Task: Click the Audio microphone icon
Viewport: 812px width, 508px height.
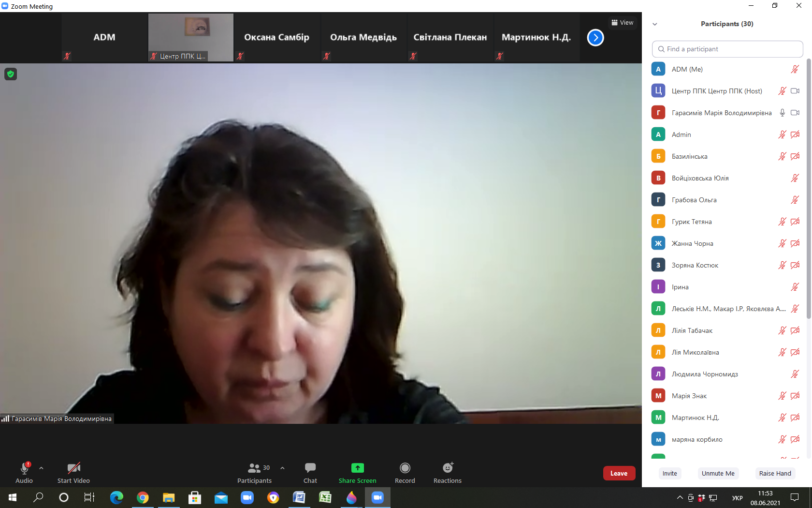Action: pyautogui.click(x=24, y=468)
